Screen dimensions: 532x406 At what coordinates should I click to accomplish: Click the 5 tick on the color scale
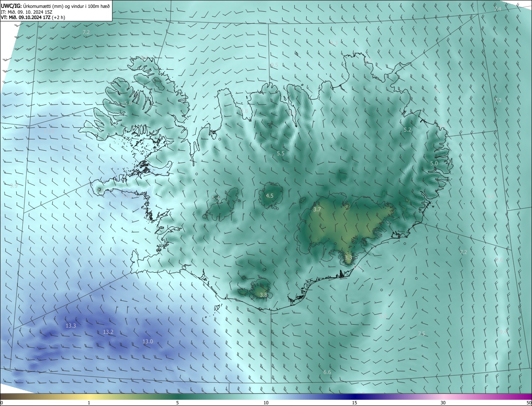pyautogui.click(x=177, y=403)
